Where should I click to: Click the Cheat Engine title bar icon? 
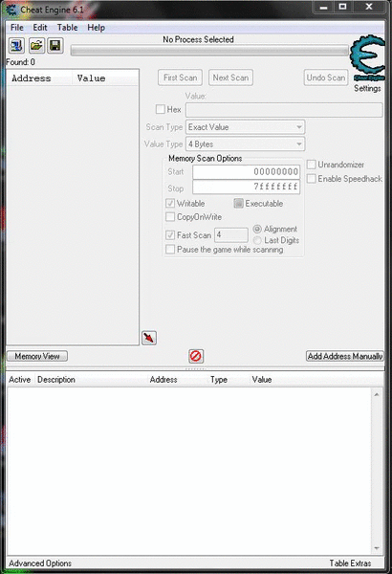point(11,10)
